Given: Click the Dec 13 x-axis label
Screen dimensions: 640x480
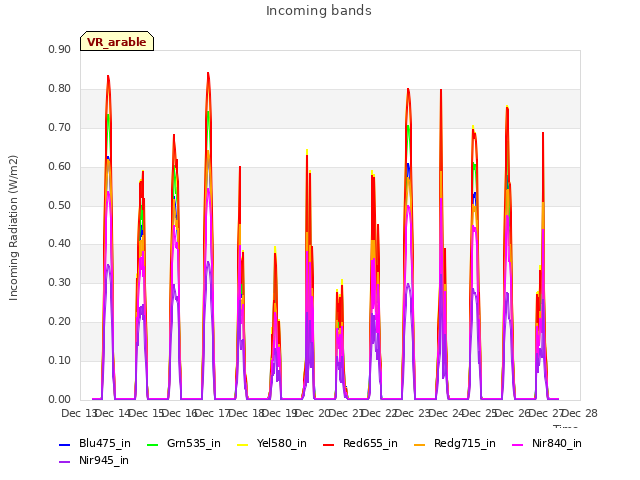Looking at the screenshot, I should 78,413.
